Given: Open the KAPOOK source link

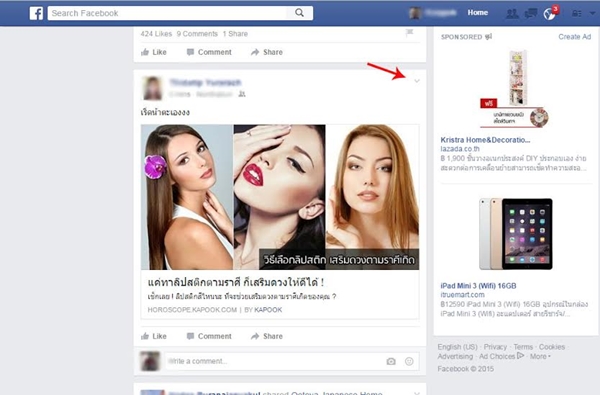Looking at the screenshot, I should [268, 310].
